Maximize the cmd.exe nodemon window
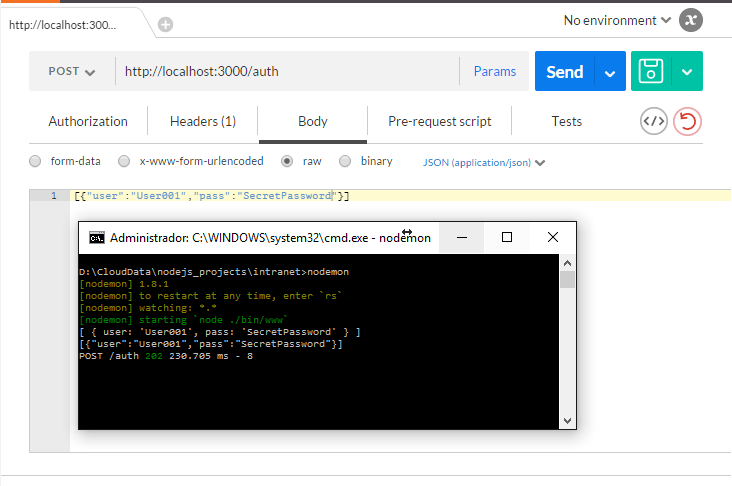 point(507,238)
